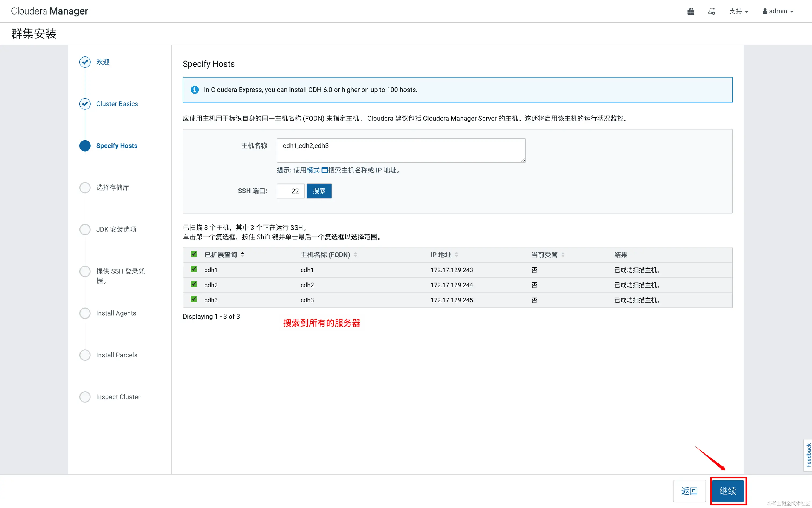Click the Cloudera Manager logo
Viewport: 812px width, 508px height.
click(x=50, y=11)
